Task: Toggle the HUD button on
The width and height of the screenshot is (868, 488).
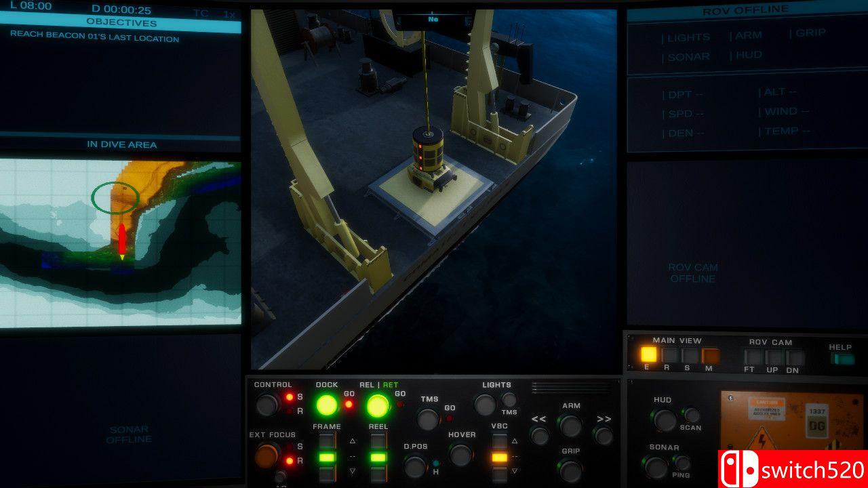Action: click(x=665, y=421)
